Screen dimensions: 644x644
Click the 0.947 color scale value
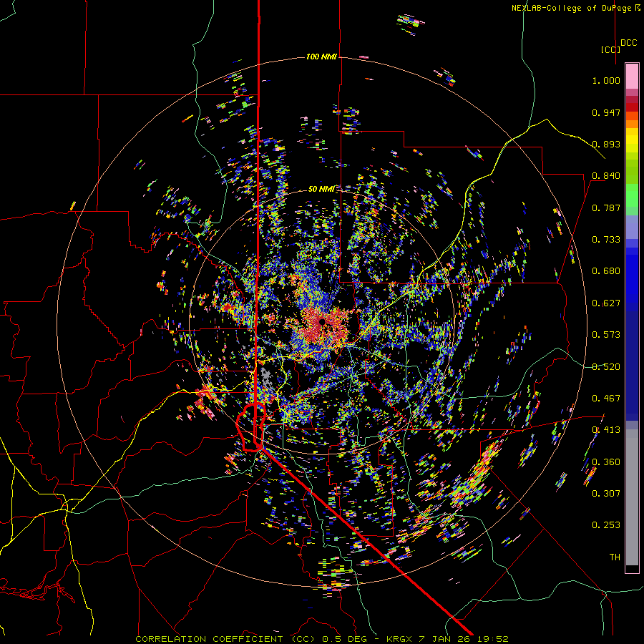coord(606,112)
